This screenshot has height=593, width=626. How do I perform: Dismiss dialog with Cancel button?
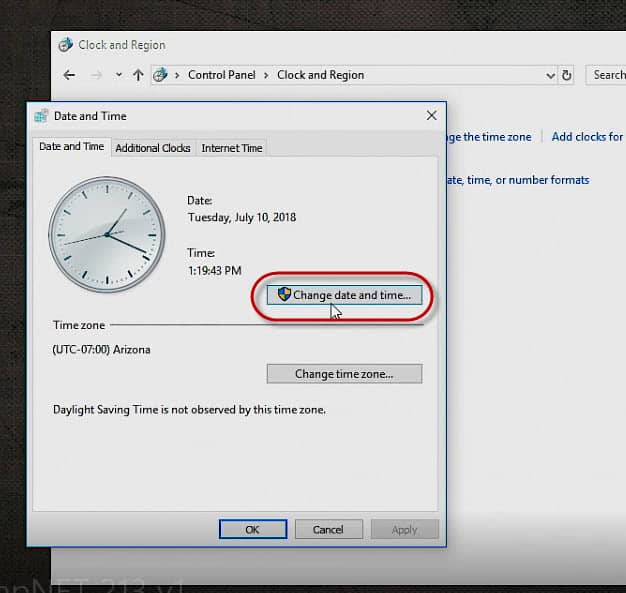pyautogui.click(x=328, y=529)
